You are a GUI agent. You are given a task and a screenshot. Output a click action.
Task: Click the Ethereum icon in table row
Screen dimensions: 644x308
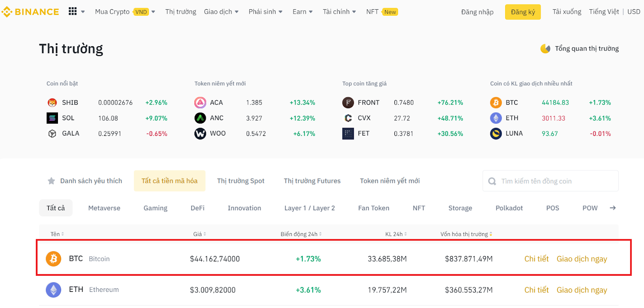click(54, 290)
